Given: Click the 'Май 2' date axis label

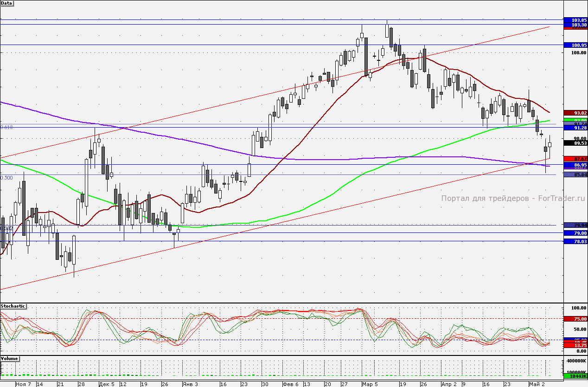Looking at the screenshot, I should point(537,384).
